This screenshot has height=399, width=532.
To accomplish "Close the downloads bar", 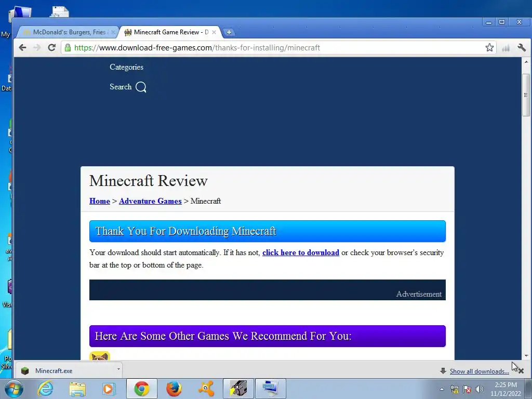I will [x=521, y=371].
